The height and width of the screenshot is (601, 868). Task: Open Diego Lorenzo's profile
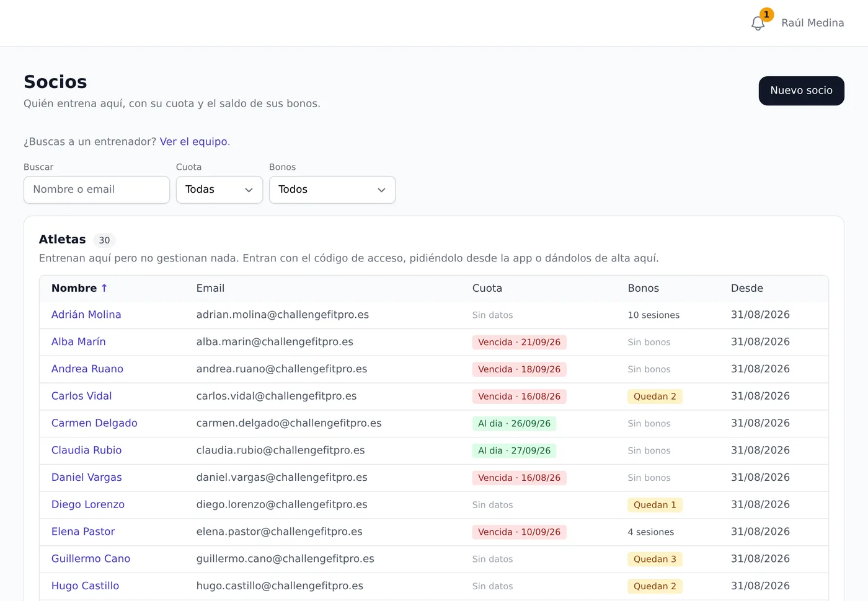(88, 504)
